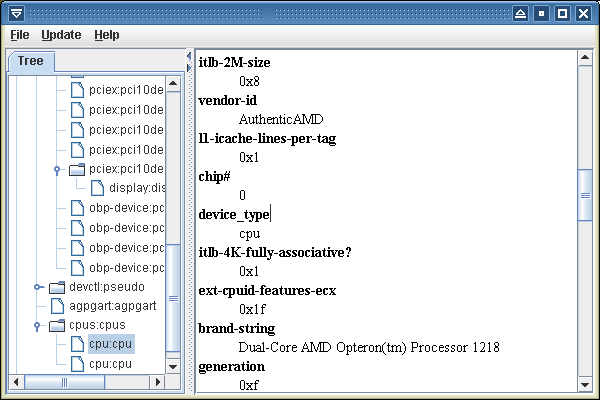
Task: Click the tree vertical scrollbar thumb
Action: point(173,298)
